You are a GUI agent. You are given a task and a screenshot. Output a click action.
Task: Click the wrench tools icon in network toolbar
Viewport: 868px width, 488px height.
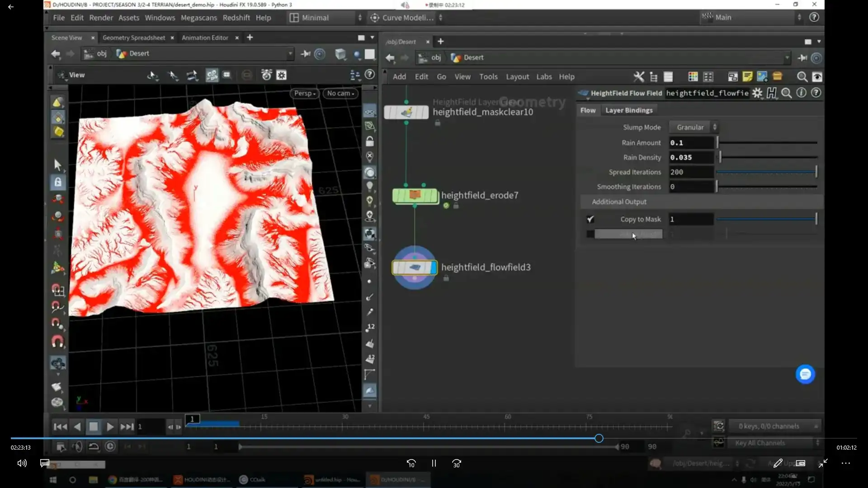tap(638, 77)
